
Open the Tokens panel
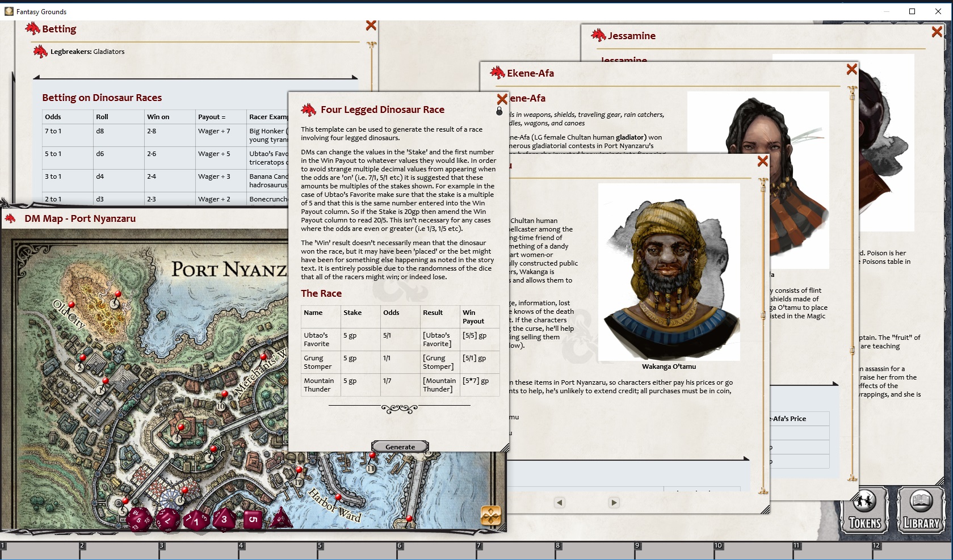[864, 511]
